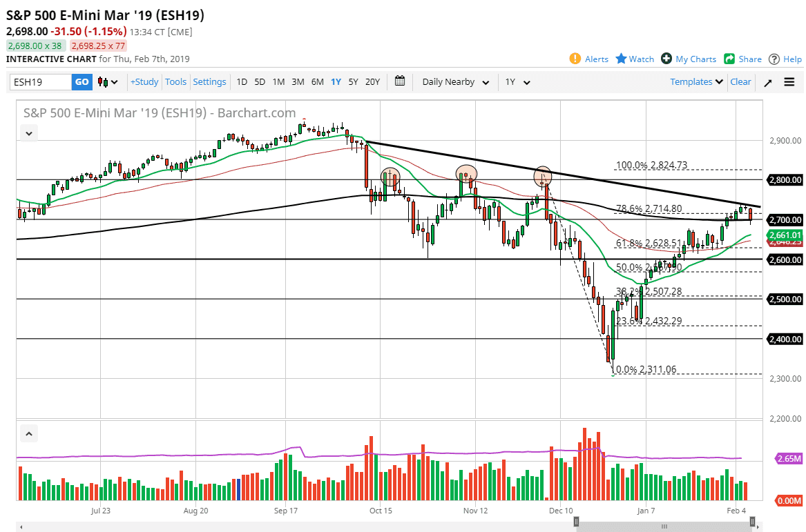Switch the chart to the 5D timeframe
The image size is (806, 532).
[x=260, y=81]
